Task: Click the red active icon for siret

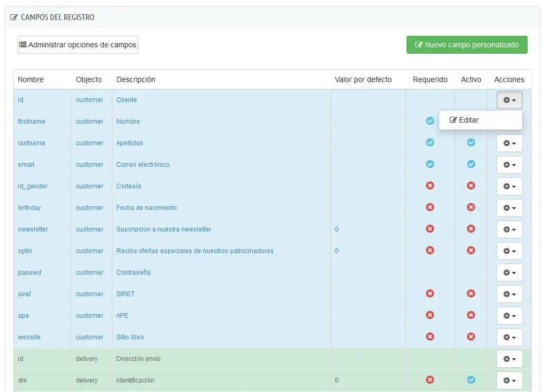Action: pyautogui.click(x=471, y=294)
